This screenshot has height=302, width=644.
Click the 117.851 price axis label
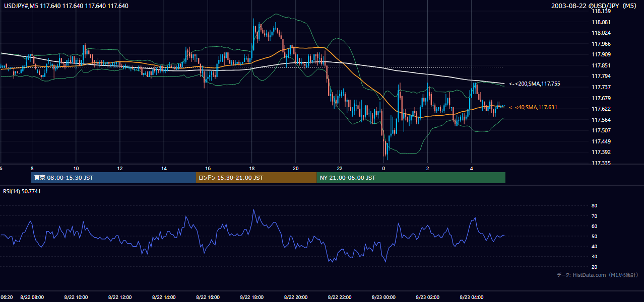coord(602,65)
